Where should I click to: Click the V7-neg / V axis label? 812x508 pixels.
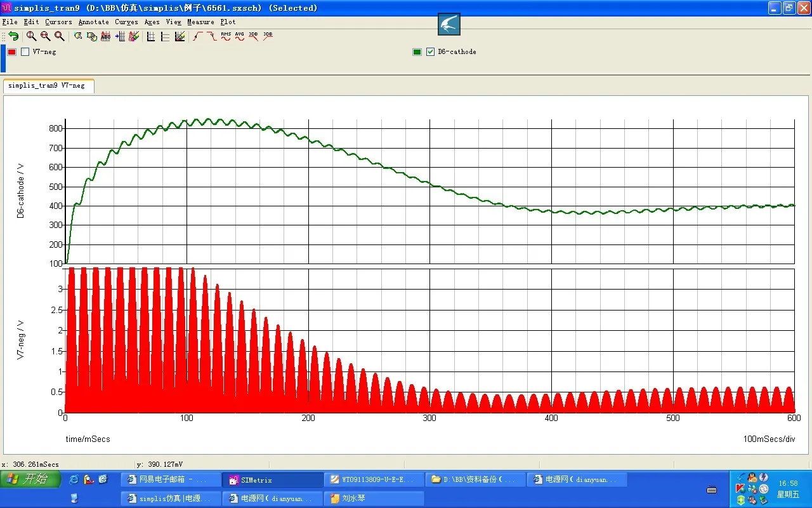(x=20, y=340)
